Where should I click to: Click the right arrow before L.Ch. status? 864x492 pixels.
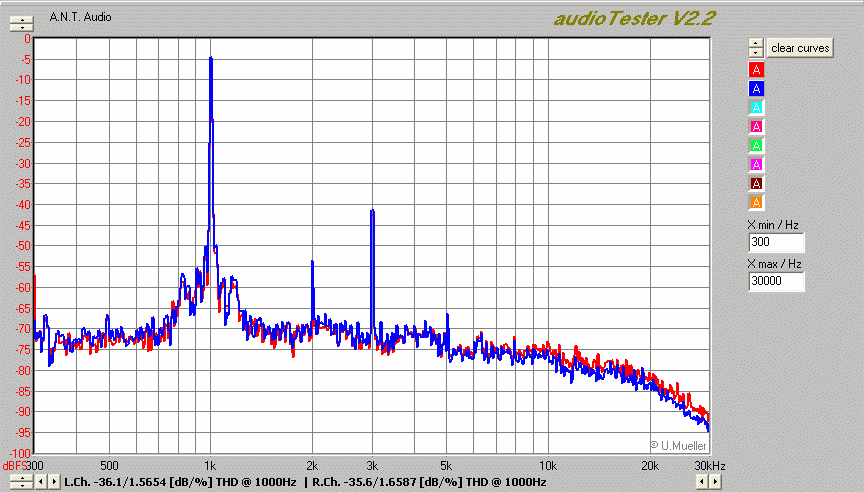54,482
